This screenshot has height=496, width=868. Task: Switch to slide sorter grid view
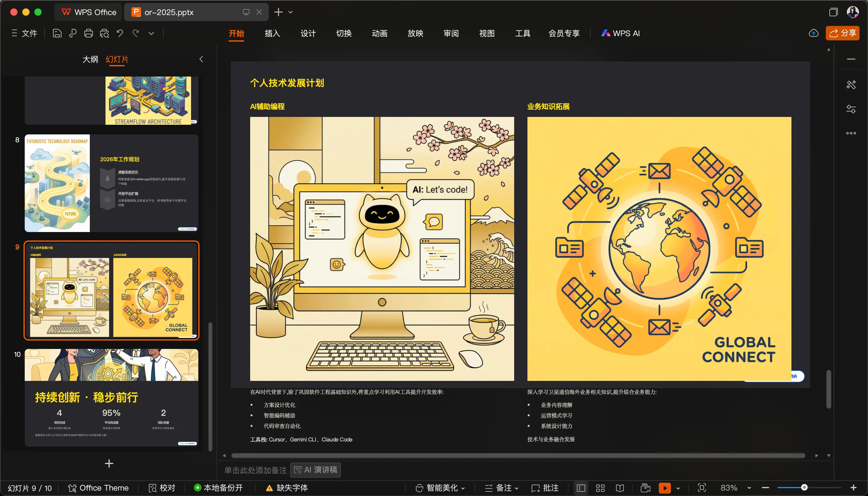pyautogui.click(x=600, y=488)
